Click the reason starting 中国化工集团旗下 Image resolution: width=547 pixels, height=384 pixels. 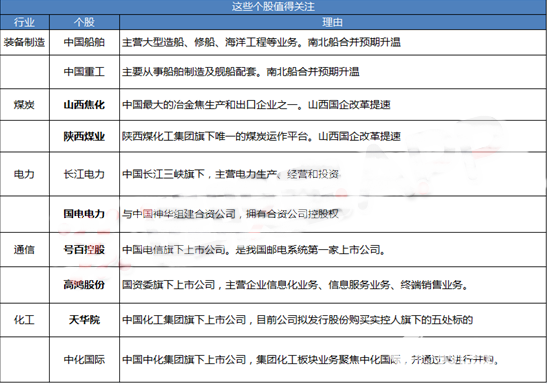pos(298,319)
